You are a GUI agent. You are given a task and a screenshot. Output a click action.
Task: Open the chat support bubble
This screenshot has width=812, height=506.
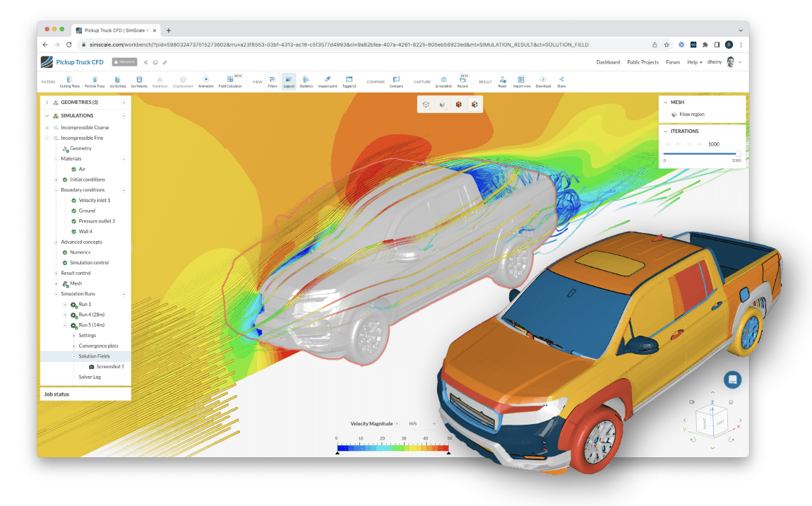click(x=732, y=379)
